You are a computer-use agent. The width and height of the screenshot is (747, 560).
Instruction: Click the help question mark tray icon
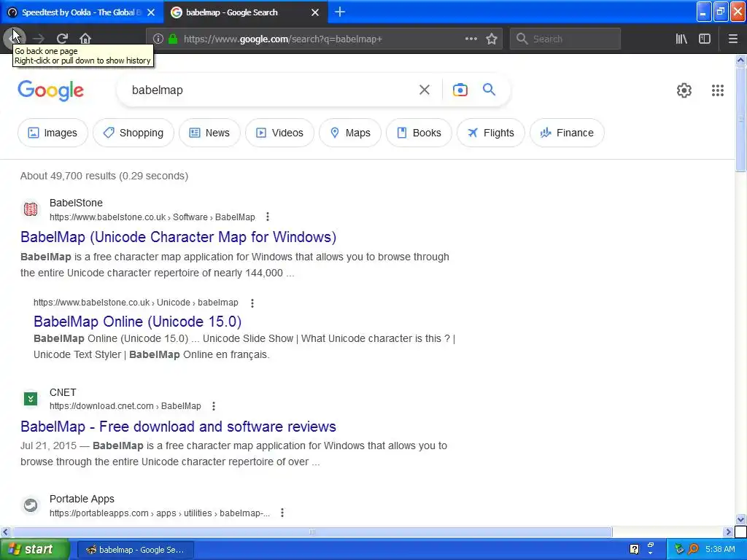pos(634,549)
